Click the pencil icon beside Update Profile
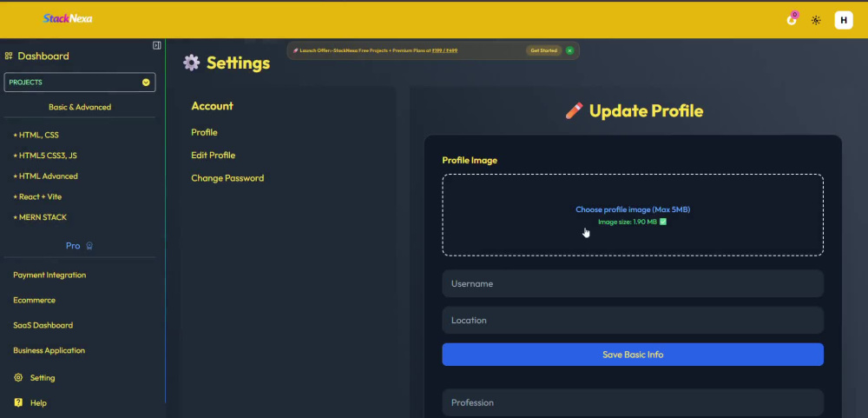This screenshot has width=868, height=418. [x=574, y=111]
